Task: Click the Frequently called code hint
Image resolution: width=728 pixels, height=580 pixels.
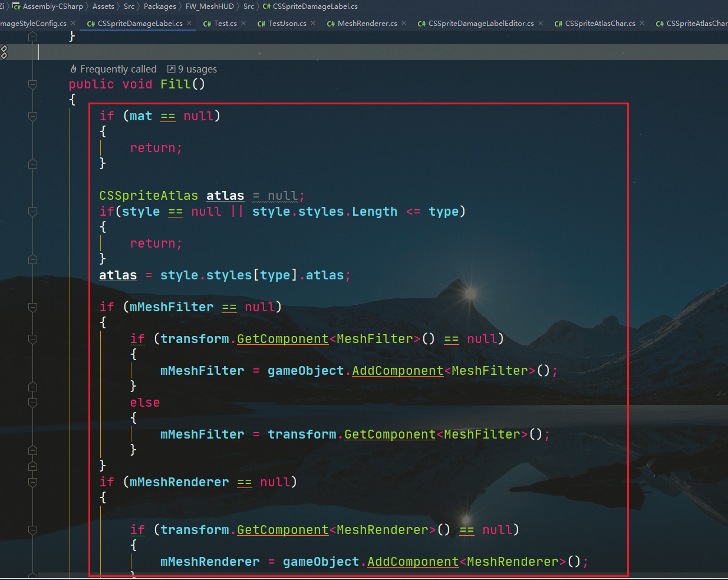Action: point(118,69)
